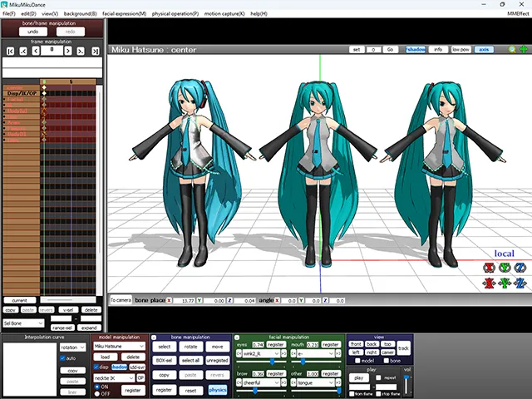The width and height of the screenshot is (532, 399).
Task: Open the Miku Hatsune model dropdown
Action: click(x=119, y=346)
